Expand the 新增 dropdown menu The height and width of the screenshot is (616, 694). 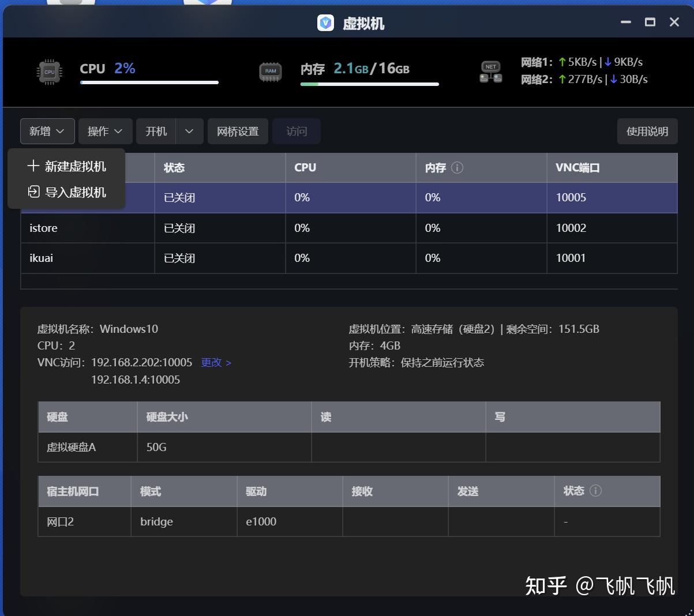point(47,131)
